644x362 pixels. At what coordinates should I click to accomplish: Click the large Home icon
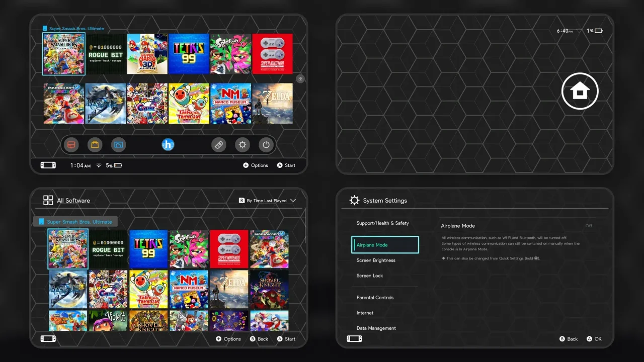580,91
